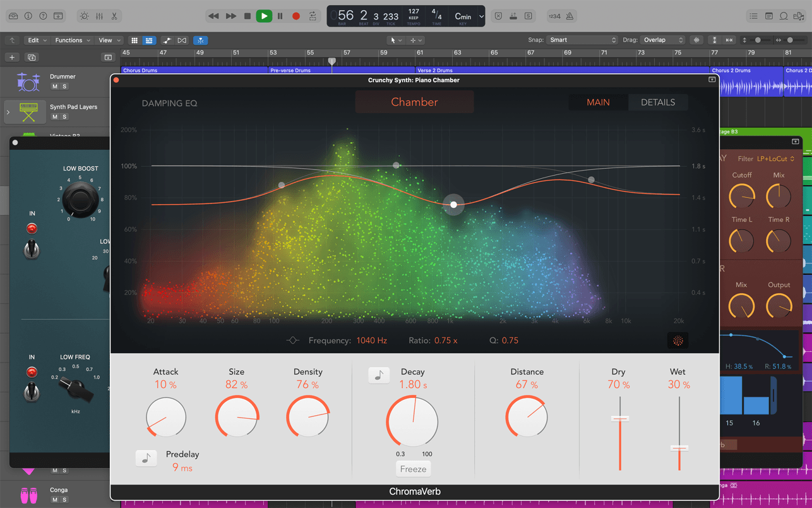Viewport: 812px width, 508px height.
Task: Open the Inspector info icon
Action: [28, 16]
